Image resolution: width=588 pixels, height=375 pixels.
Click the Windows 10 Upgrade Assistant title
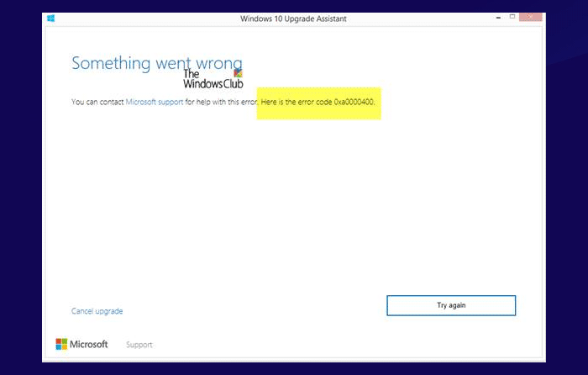(x=293, y=18)
